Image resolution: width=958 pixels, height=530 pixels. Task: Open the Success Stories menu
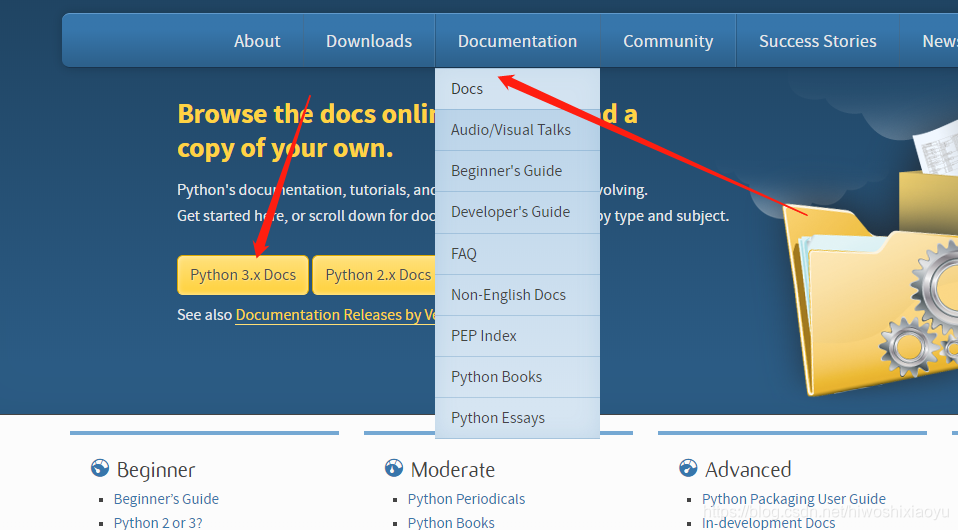tap(817, 41)
